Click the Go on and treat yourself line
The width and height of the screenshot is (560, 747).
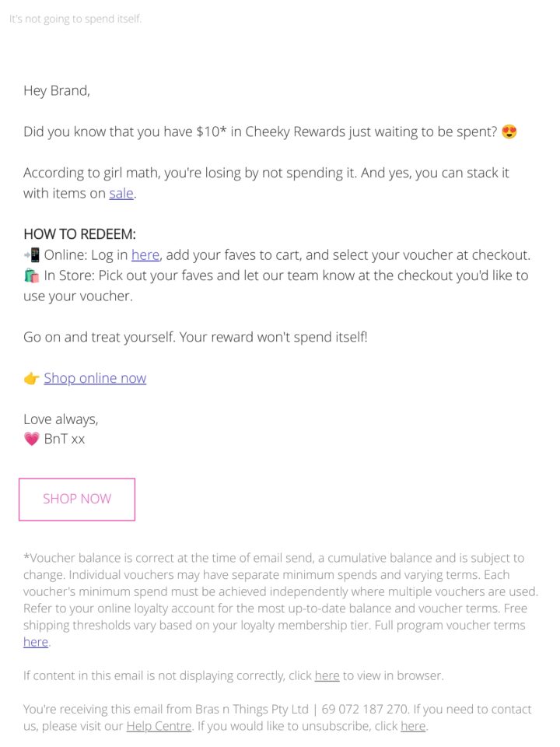195,337
